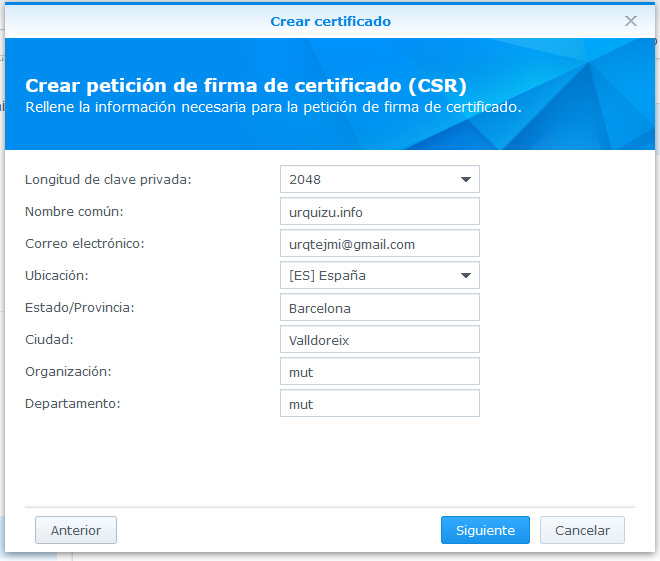The width and height of the screenshot is (660, 561).
Task: Click the Longitud de clave privada label
Action: click(108, 180)
